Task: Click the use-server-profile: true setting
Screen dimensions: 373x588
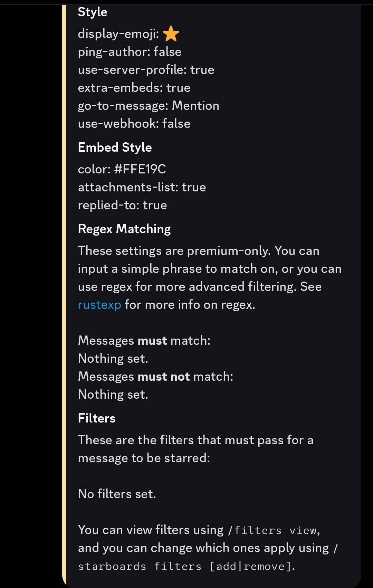Action: tap(146, 70)
